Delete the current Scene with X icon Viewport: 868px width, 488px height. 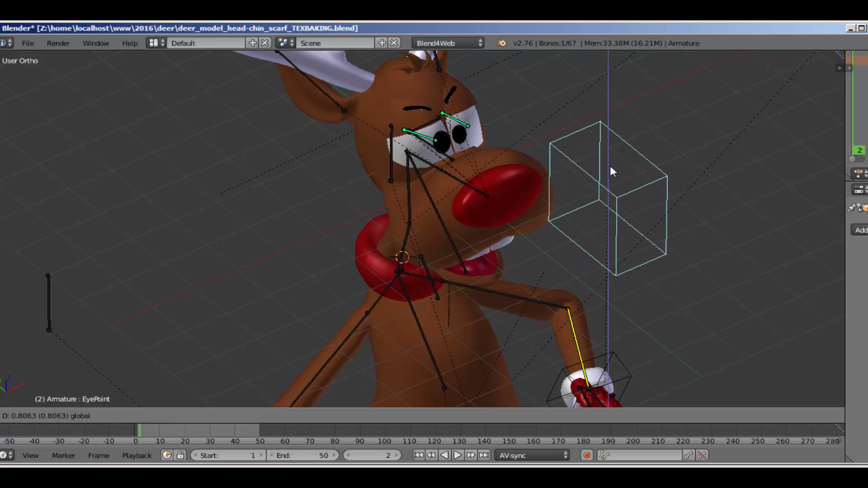coord(394,43)
